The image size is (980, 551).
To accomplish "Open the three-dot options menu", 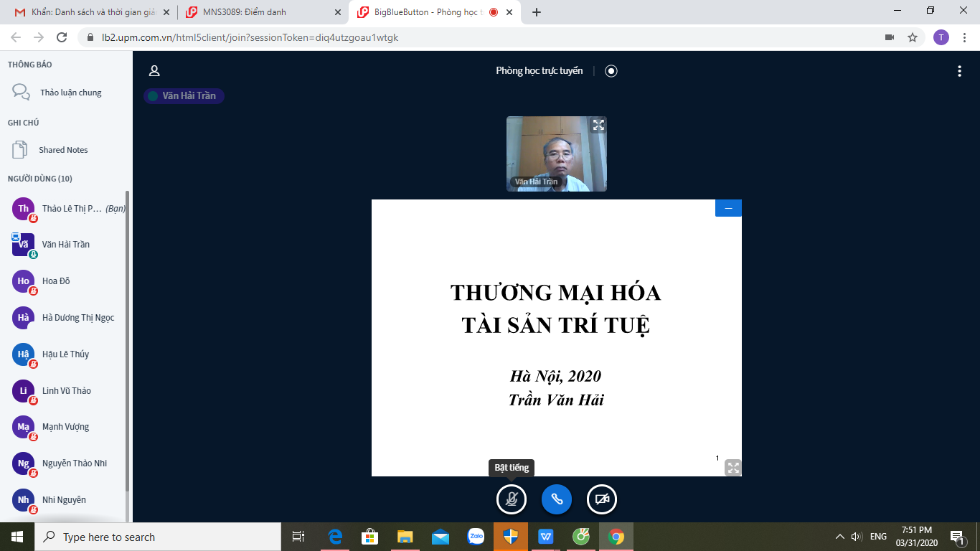I will [959, 70].
